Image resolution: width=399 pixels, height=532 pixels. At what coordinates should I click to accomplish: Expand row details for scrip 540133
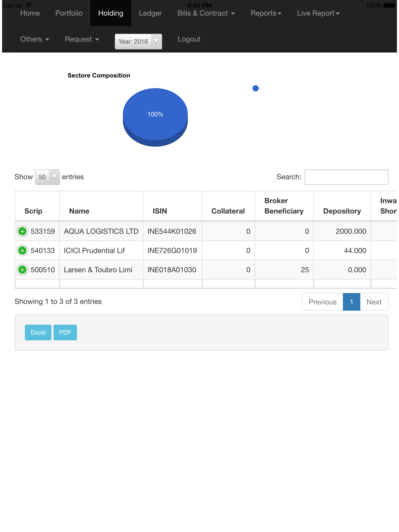22,250
